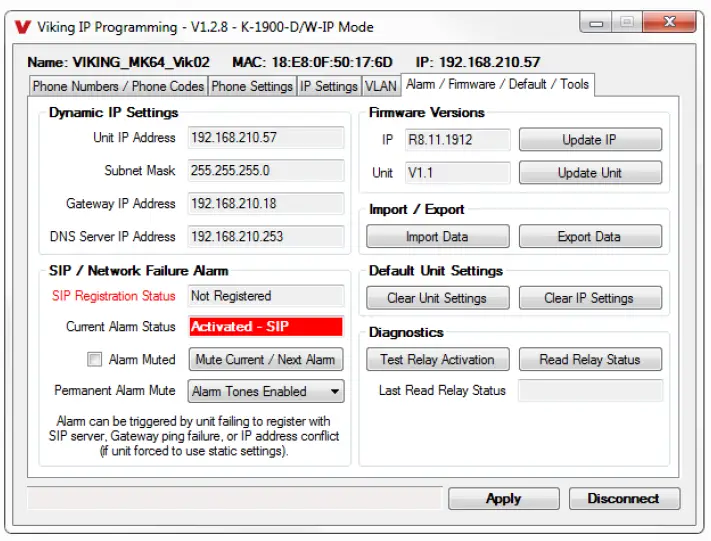
Task: Click the Update IP button
Action: 590,140
